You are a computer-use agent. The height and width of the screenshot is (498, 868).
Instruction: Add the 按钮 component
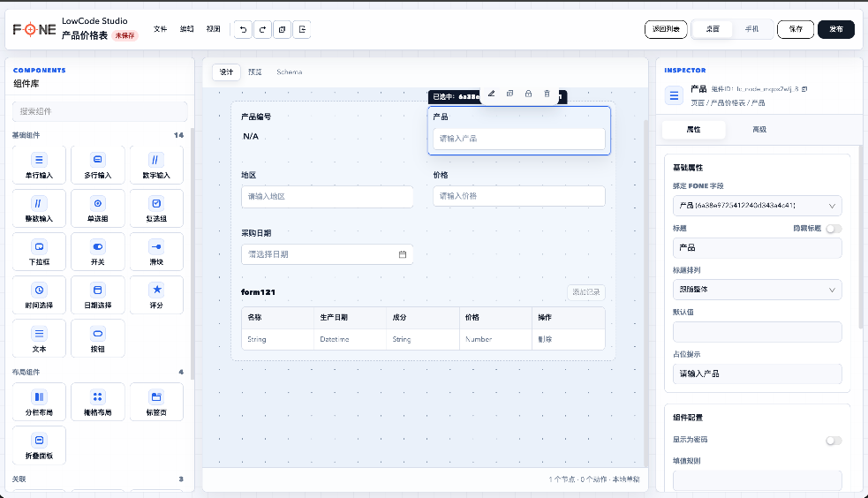coord(98,339)
